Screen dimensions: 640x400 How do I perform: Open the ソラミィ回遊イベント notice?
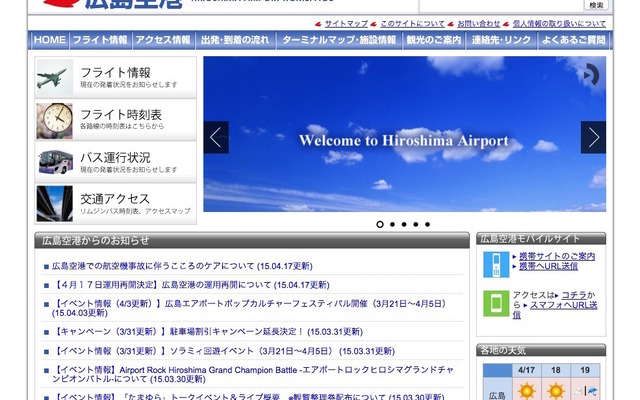pos(224,351)
